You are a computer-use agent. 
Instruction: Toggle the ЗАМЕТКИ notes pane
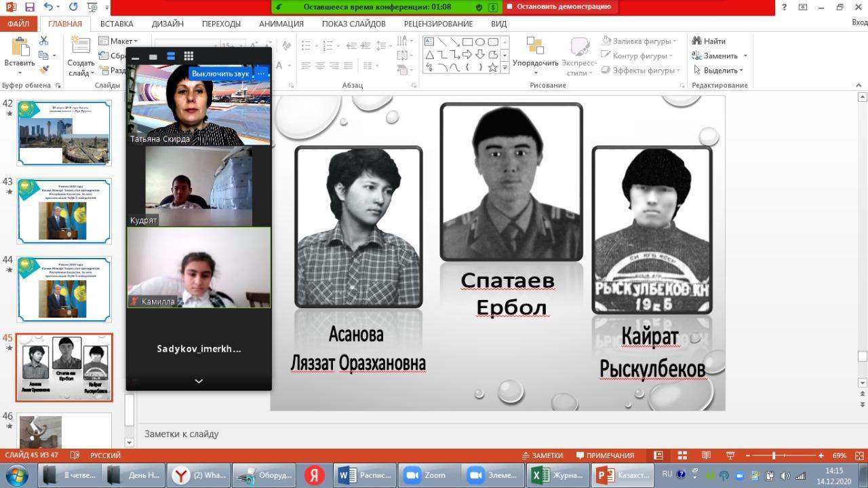click(542, 455)
